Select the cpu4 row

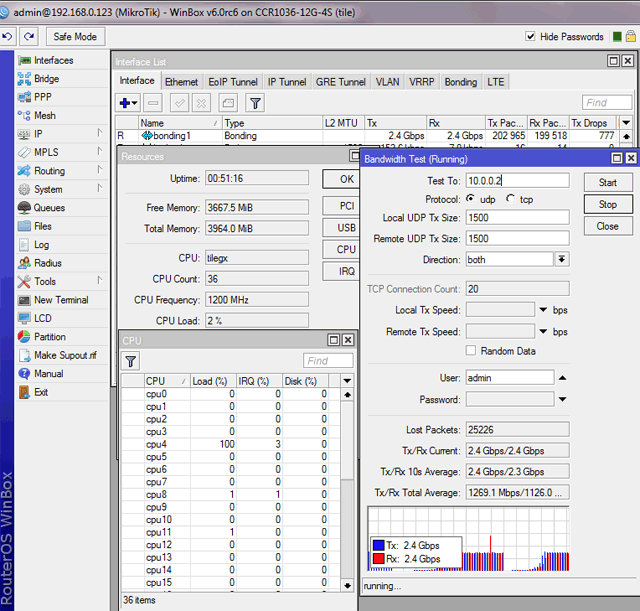(x=231, y=444)
